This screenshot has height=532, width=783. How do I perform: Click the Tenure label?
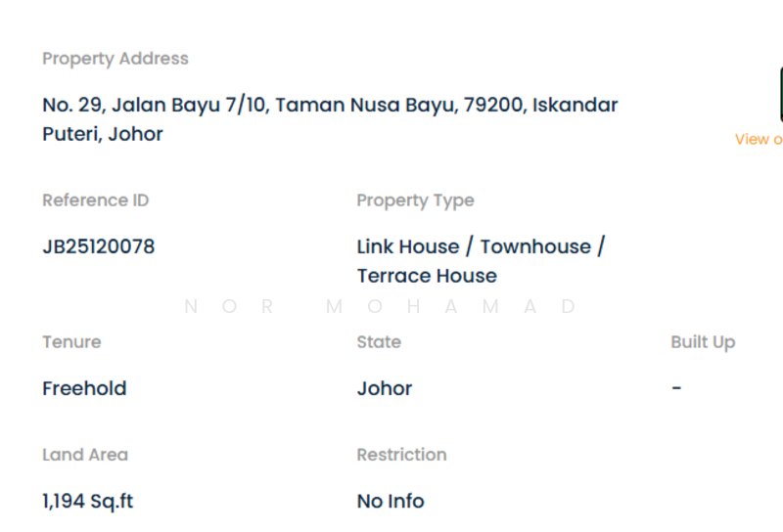pos(71,342)
